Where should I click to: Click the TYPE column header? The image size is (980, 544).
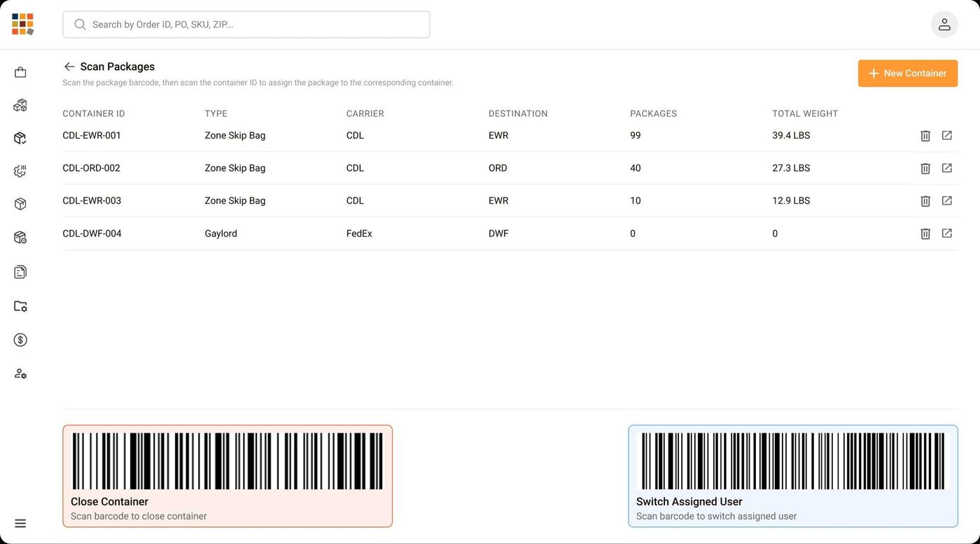[x=216, y=113]
